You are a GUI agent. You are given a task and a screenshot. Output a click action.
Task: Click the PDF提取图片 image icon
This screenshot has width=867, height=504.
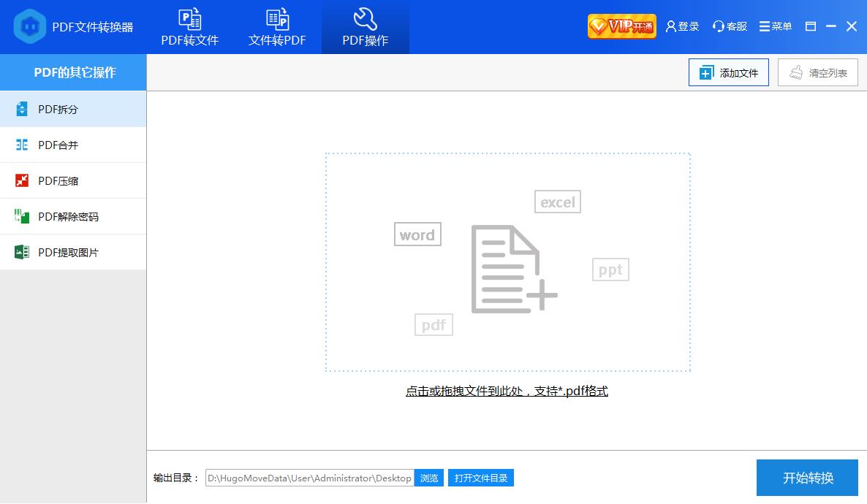click(x=21, y=252)
